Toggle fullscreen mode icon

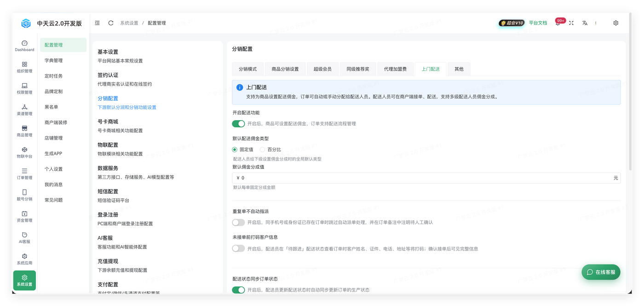tap(571, 23)
